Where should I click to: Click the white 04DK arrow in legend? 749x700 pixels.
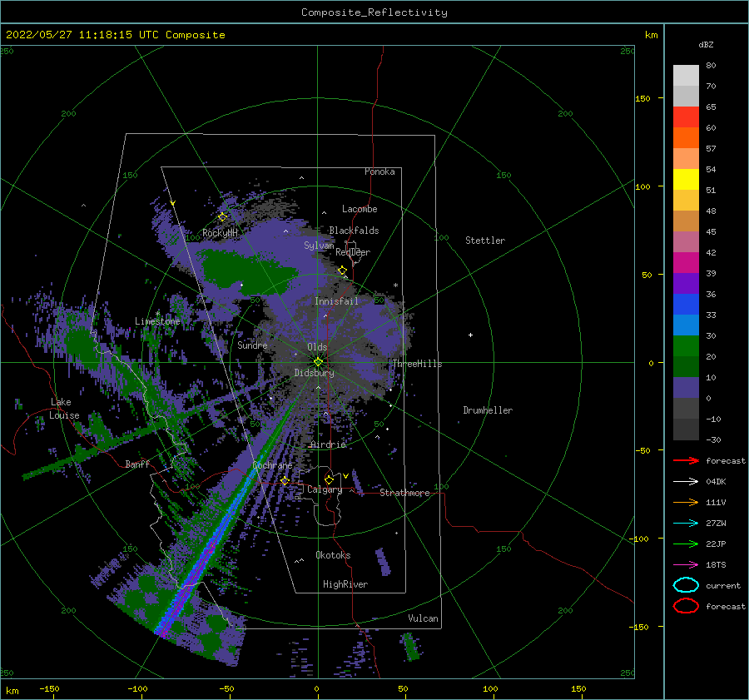(686, 482)
